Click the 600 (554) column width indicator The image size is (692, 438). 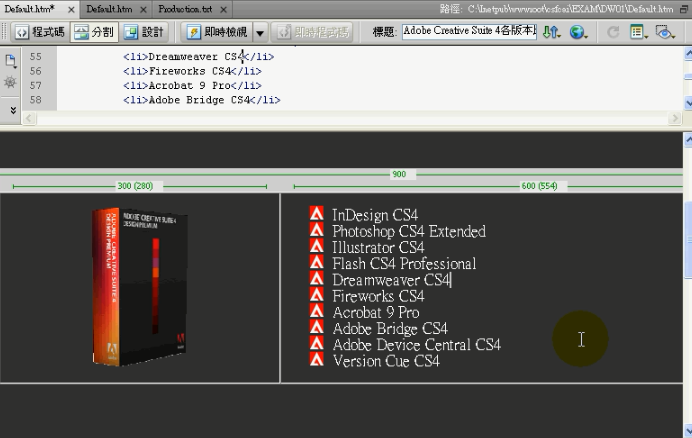pos(539,186)
